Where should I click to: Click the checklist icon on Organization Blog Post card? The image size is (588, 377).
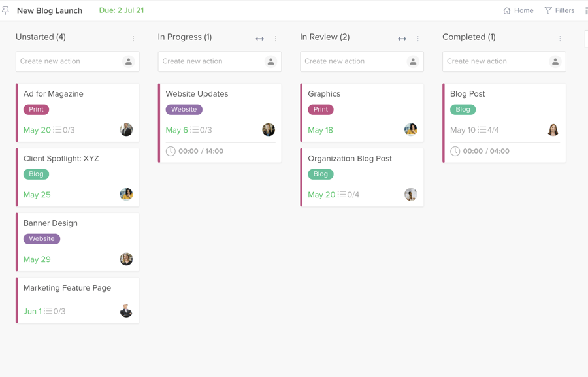coord(342,195)
